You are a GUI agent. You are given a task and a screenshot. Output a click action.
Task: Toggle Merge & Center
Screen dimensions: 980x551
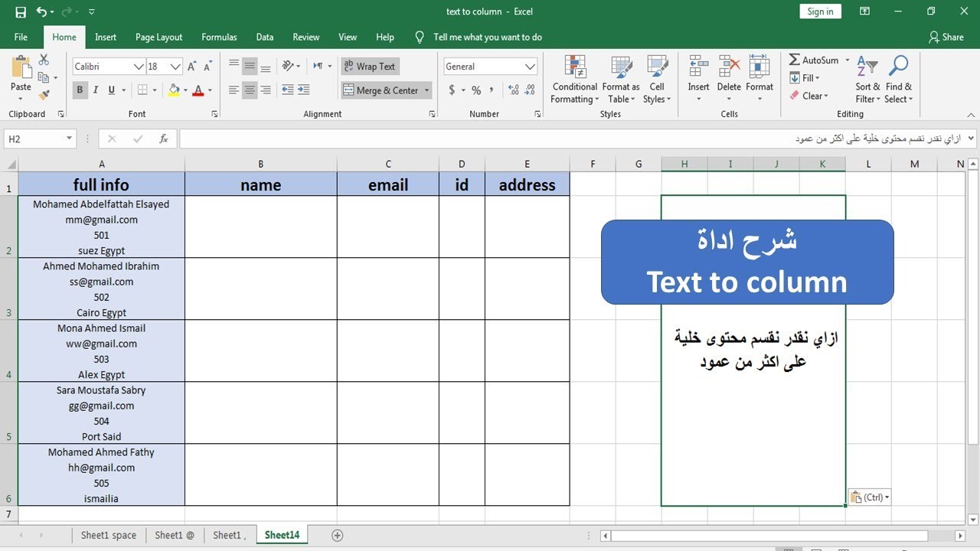tap(381, 90)
